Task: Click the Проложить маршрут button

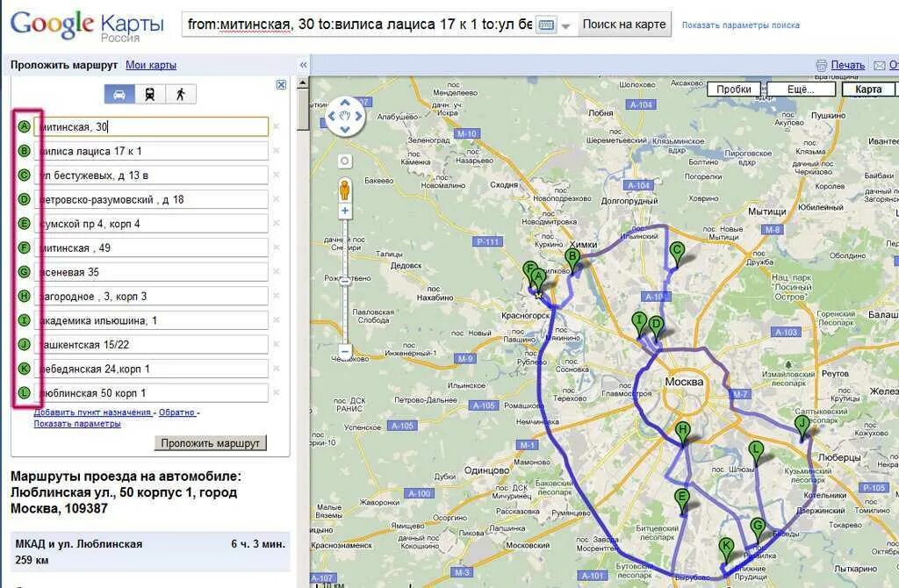Action: [211, 442]
